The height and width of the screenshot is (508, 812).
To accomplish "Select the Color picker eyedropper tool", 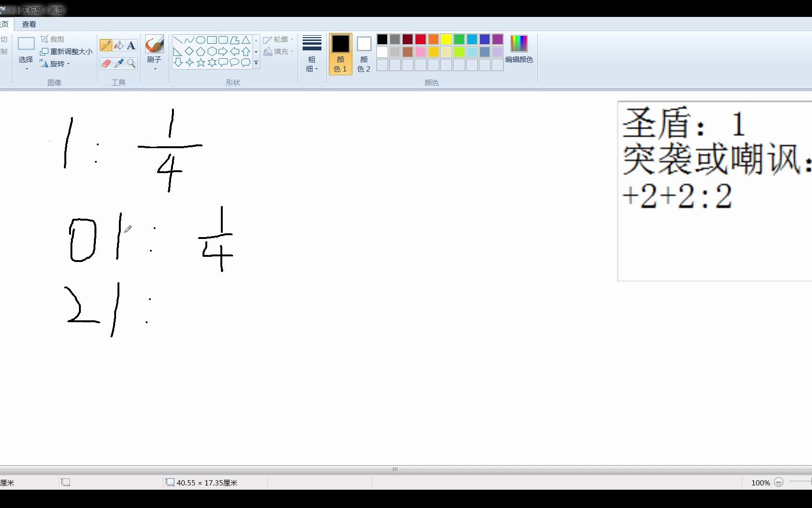I will [x=118, y=63].
